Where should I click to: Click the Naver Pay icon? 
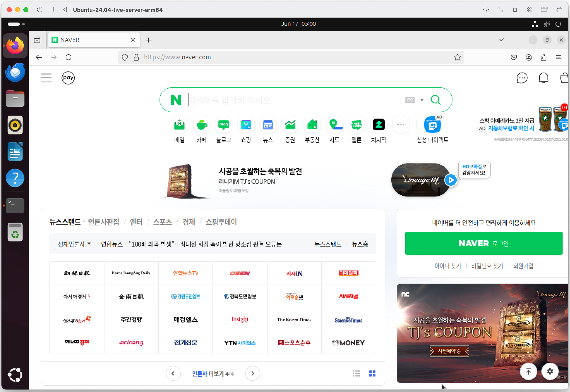coord(68,78)
